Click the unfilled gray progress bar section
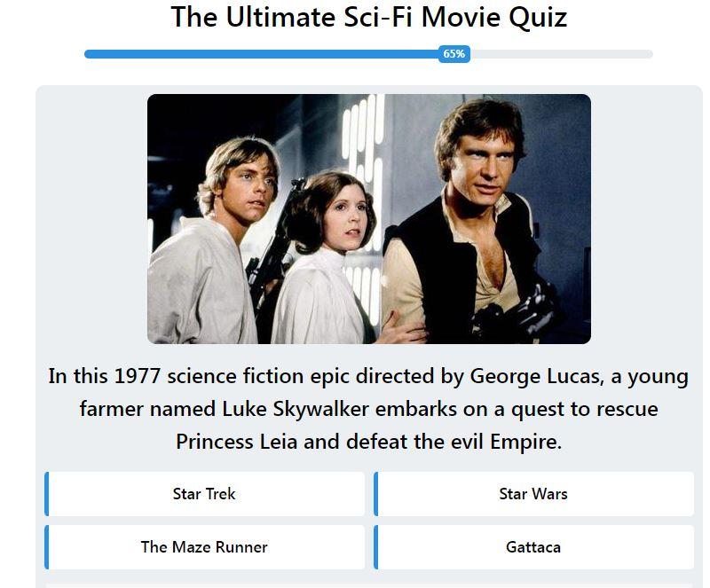Image resolution: width=710 pixels, height=588 pixels. (562, 54)
